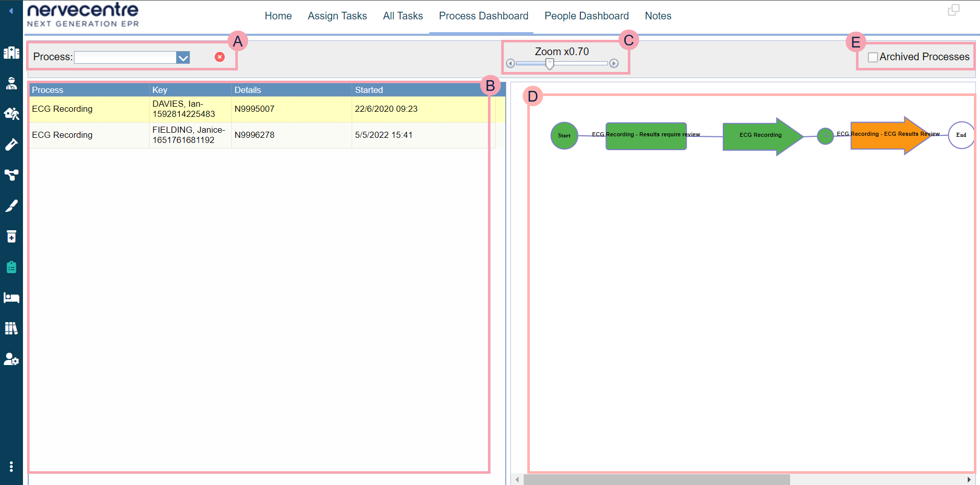Image resolution: width=980 pixels, height=485 pixels.
Task: Open the doctor/clinician sidebar icon
Action: click(x=11, y=83)
